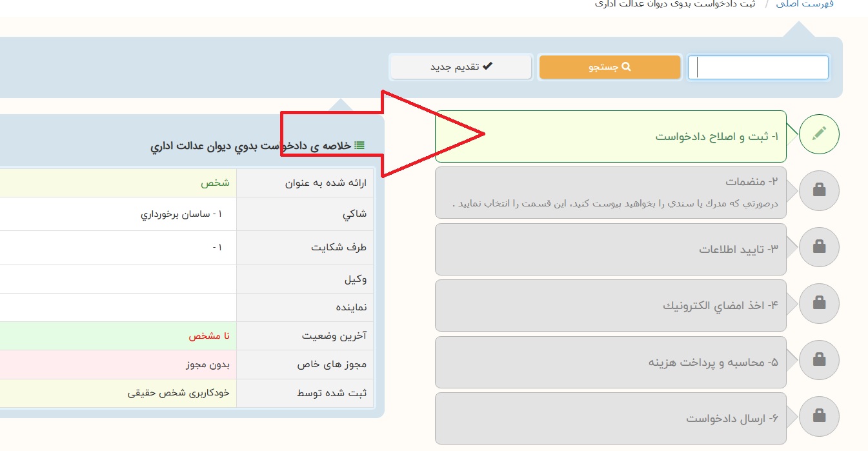Focus the search text input field

758,68
